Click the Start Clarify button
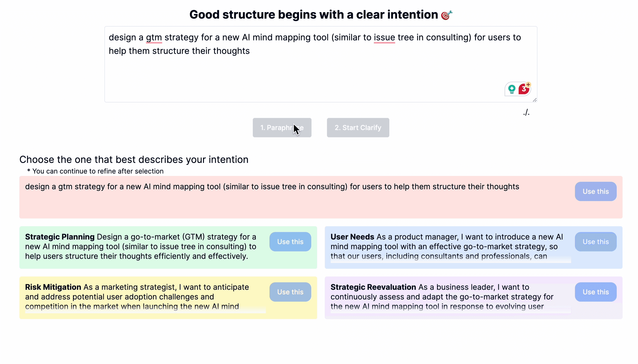This screenshot has height=364, width=638. point(358,127)
